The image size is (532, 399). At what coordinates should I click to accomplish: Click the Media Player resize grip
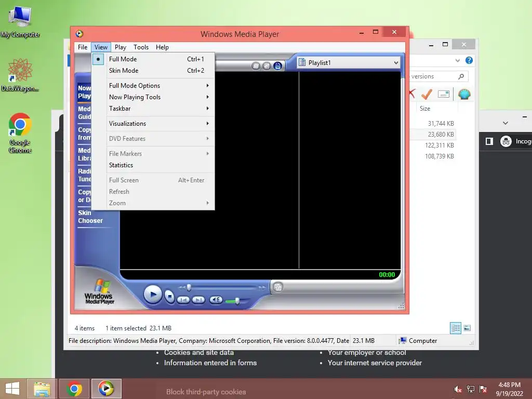(x=401, y=305)
